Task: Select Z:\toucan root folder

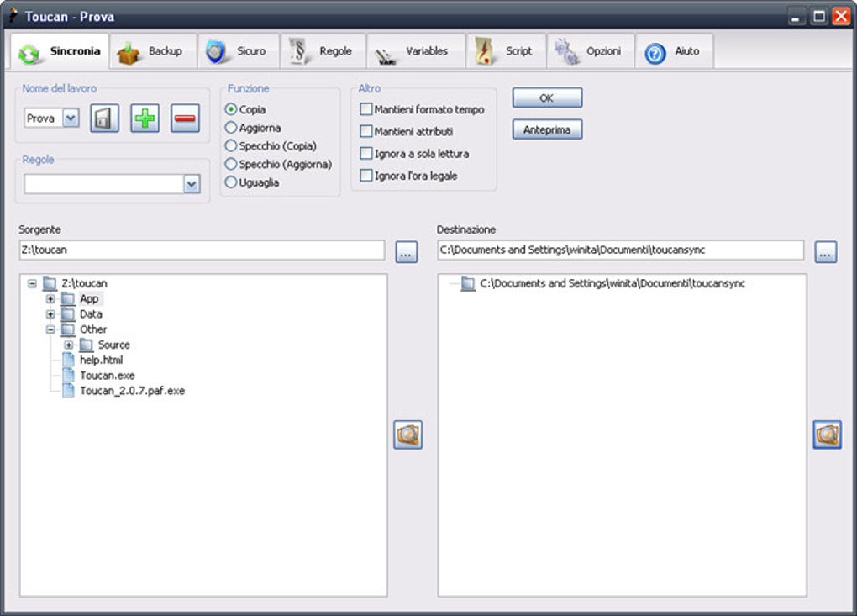Action: pyautogui.click(x=84, y=284)
